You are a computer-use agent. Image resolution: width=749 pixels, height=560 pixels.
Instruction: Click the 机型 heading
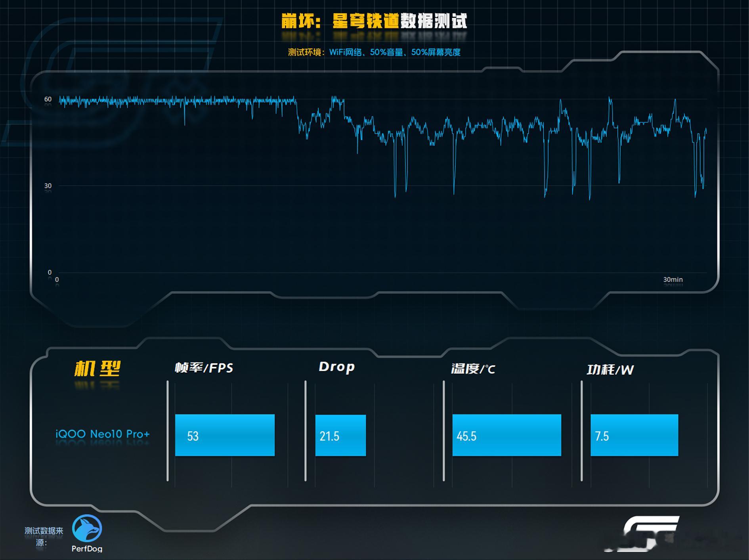click(x=97, y=369)
